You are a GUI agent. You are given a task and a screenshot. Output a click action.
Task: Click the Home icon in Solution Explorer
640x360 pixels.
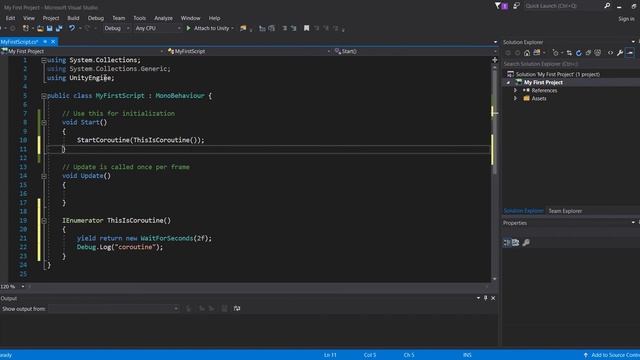click(x=527, y=53)
